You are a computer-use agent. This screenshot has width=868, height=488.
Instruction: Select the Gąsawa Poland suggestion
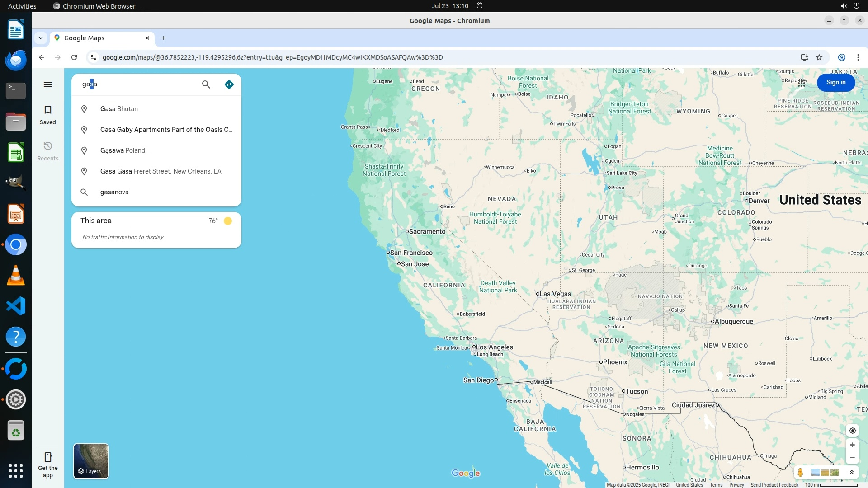(x=123, y=150)
